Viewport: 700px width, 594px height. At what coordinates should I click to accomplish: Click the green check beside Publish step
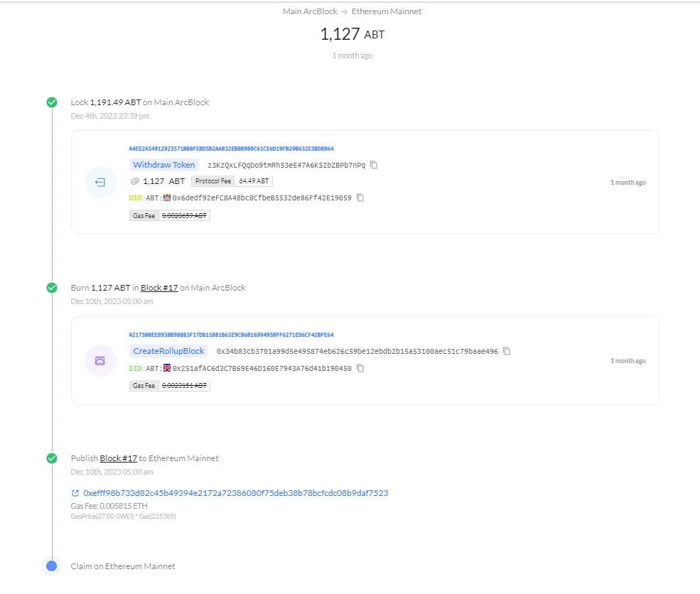pyautogui.click(x=52, y=458)
